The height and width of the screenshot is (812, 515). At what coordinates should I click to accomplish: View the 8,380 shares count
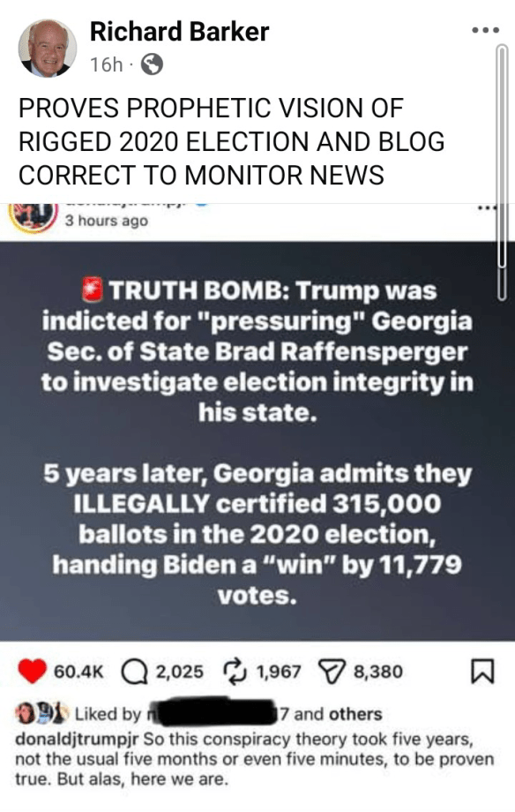coord(377,672)
